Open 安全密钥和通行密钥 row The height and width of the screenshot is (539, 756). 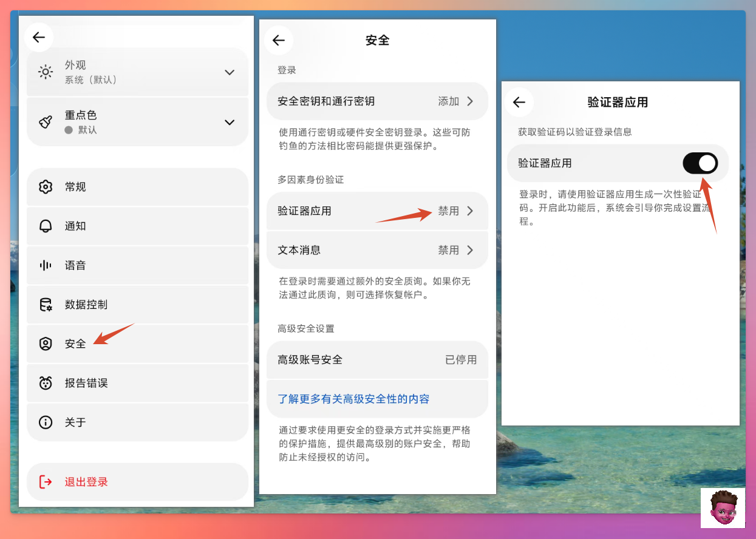tap(377, 101)
